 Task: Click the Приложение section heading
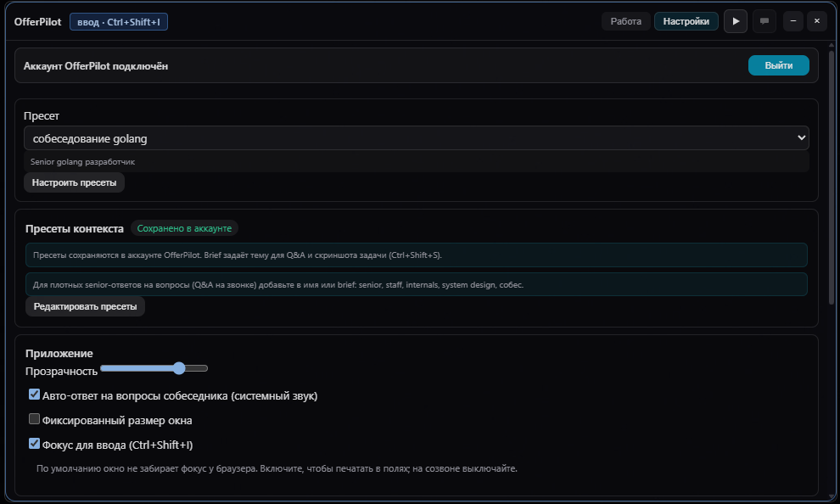[59, 354]
